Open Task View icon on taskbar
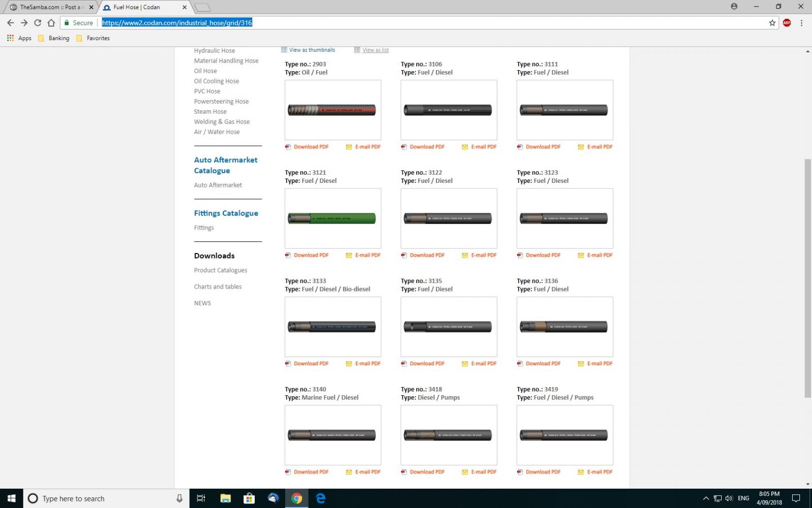This screenshot has height=508, width=812. pos(201,498)
